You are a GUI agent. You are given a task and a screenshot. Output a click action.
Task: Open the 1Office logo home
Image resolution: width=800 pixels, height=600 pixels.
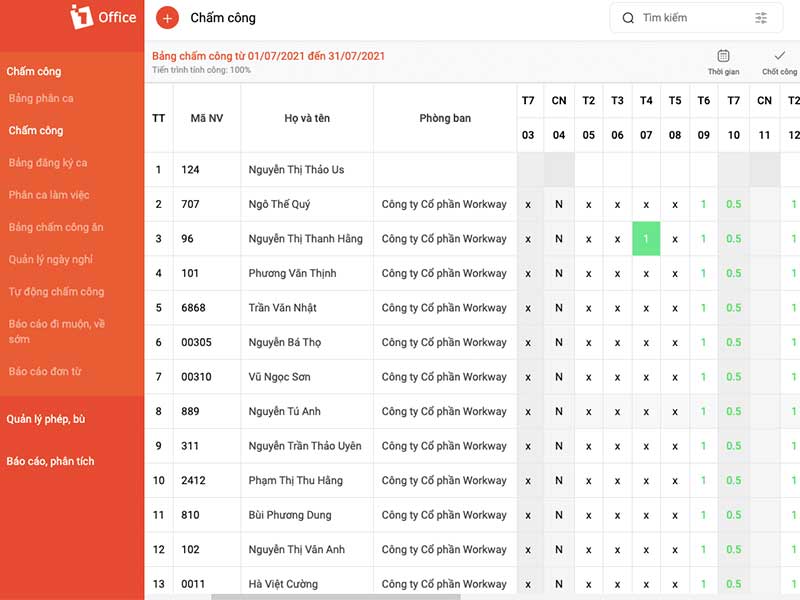pos(104,17)
